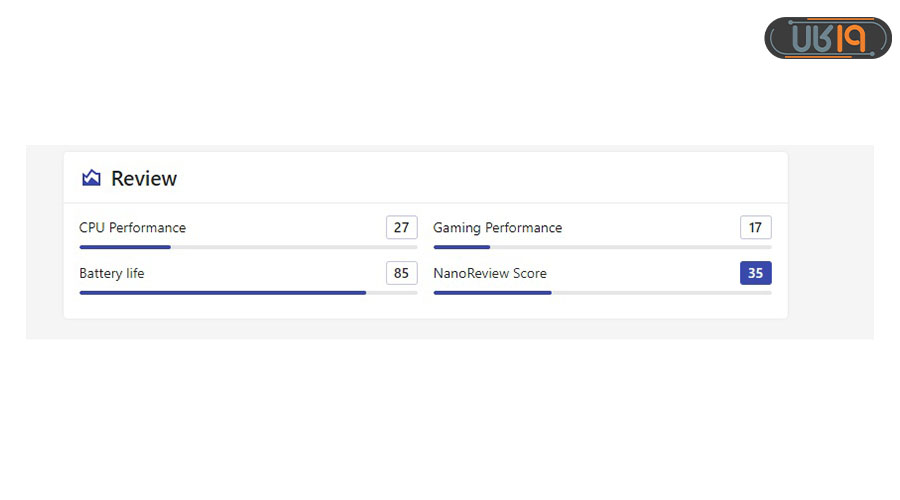Click the blue chart icon beside Review
900x500 pixels.
[x=91, y=178]
